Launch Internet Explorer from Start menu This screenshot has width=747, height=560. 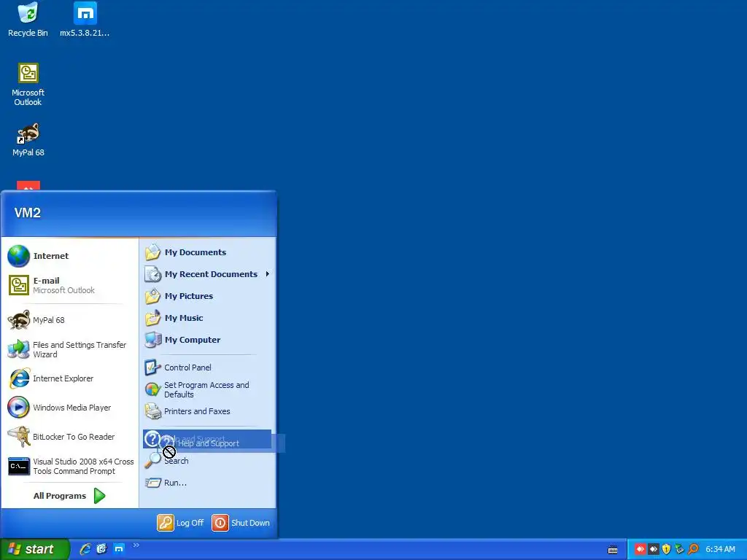[69, 378]
